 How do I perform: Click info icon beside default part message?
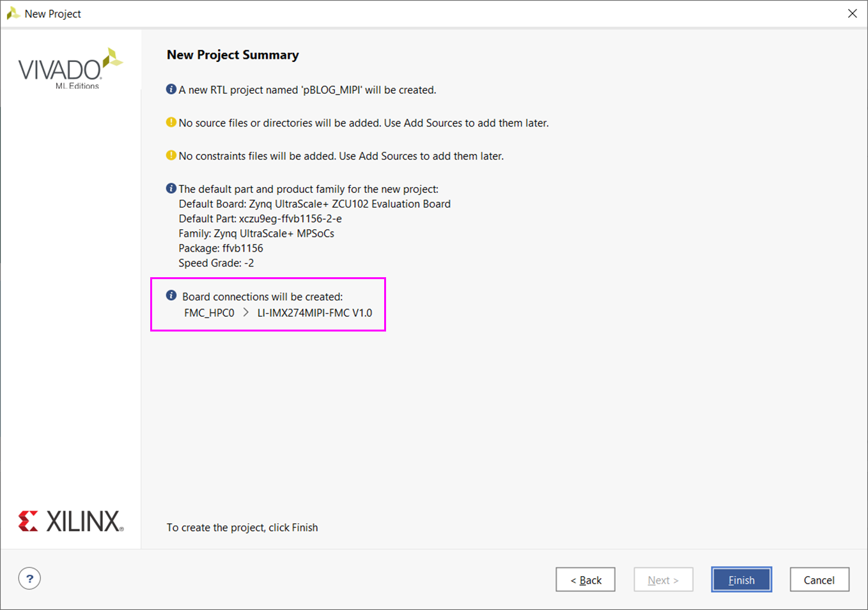(x=171, y=188)
